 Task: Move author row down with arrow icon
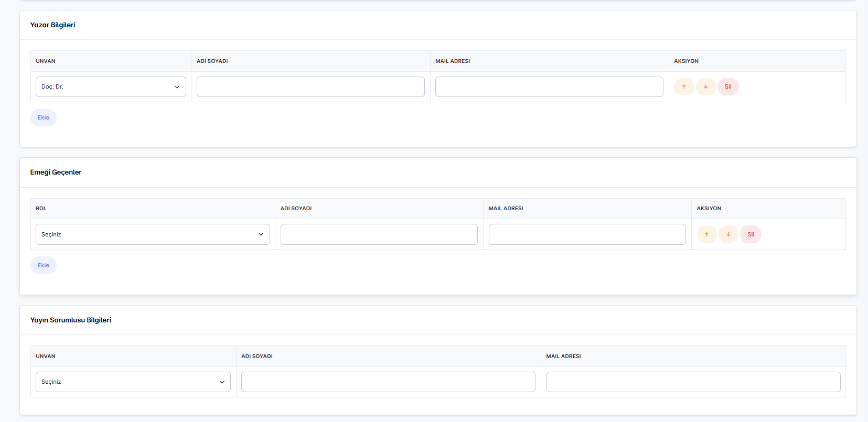coord(706,87)
